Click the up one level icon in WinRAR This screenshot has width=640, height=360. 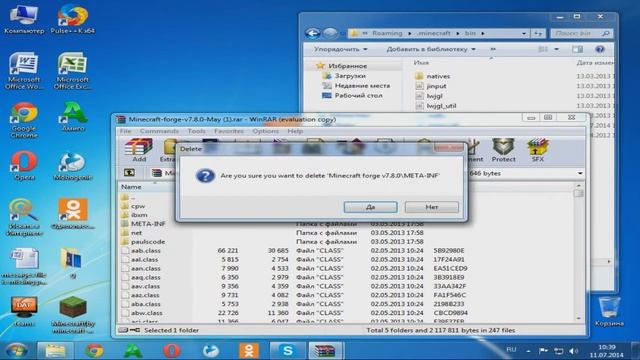(x=129, y=173)
